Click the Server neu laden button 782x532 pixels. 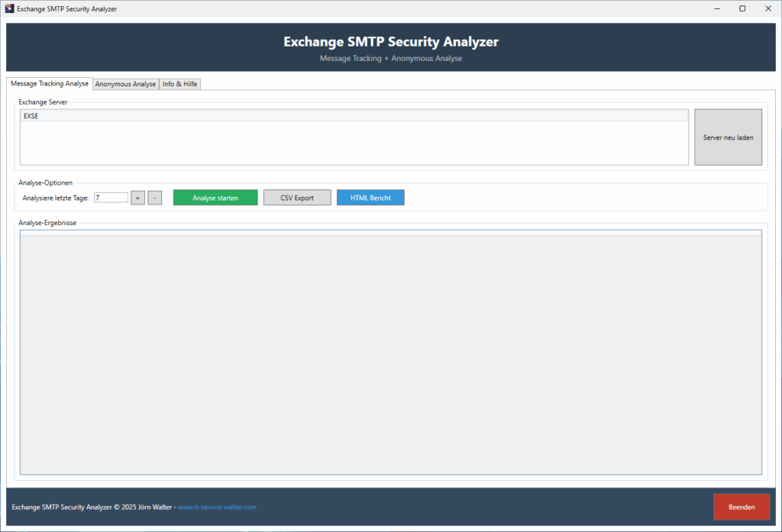pyautogui.click(x=727, y=137)
